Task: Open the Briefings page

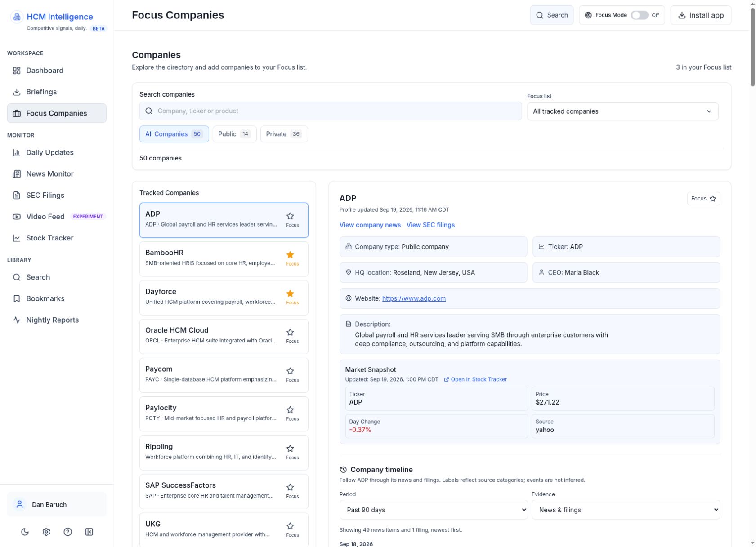Action: [57, 92]
